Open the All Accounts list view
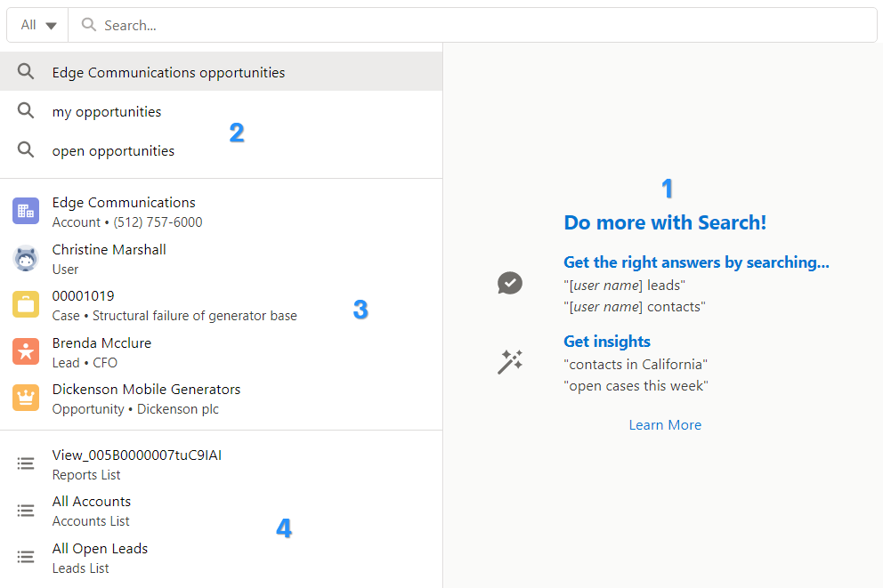Image resolution: width=883 pixels, height=588 pixels. coord(222,511)
